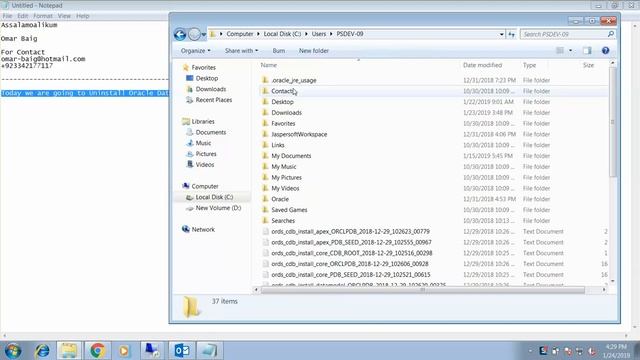This screenshot has height=360, width=640.
Task: Select file ords_cdb_install_core_CDB_ROOT text document
Action: [351, 253]
